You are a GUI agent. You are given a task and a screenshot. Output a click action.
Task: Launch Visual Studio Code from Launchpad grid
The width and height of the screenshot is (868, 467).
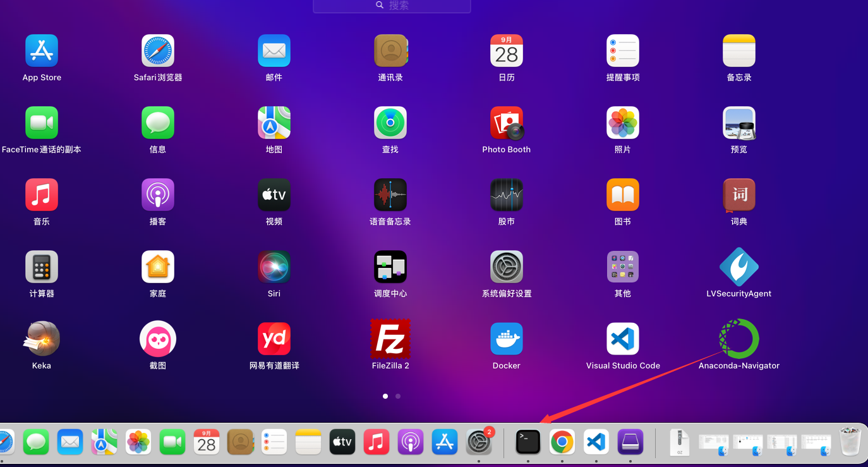click(623, 339)
